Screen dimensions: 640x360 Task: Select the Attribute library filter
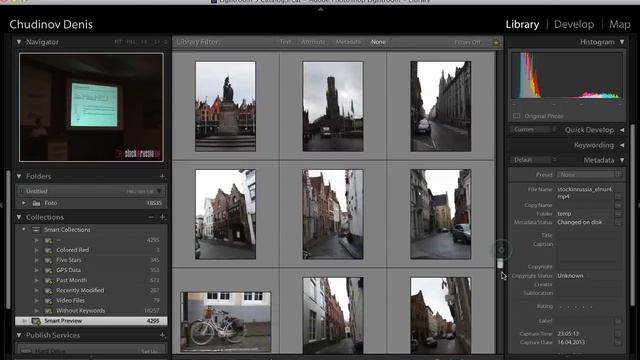click(313, 42)
